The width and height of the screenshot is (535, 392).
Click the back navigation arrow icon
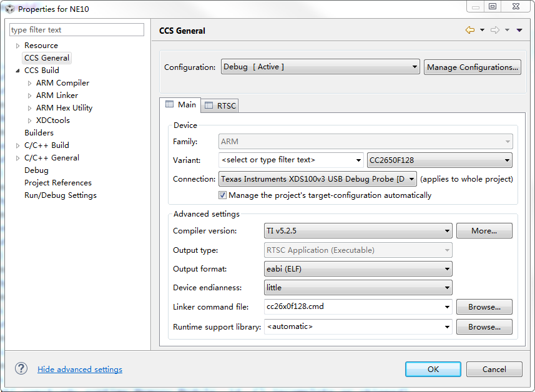469,30
